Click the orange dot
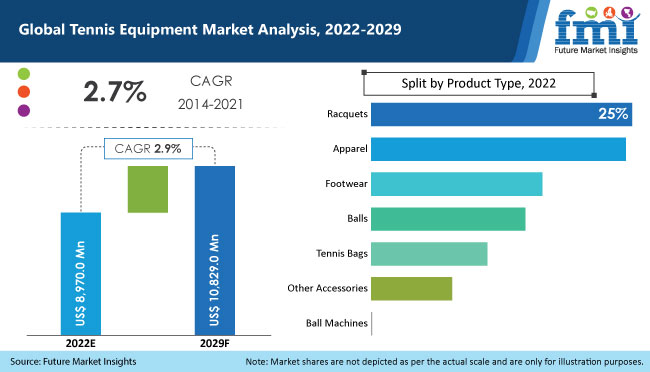 point(24,92)
